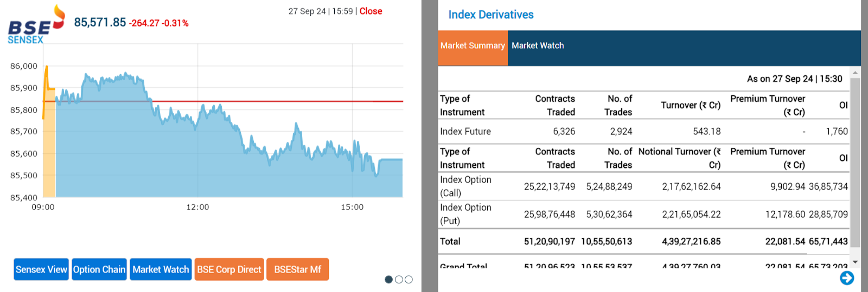868x292 pixels.
Task: Click the scrollbar up arrow in derivatives table
Action: (855, 73)
